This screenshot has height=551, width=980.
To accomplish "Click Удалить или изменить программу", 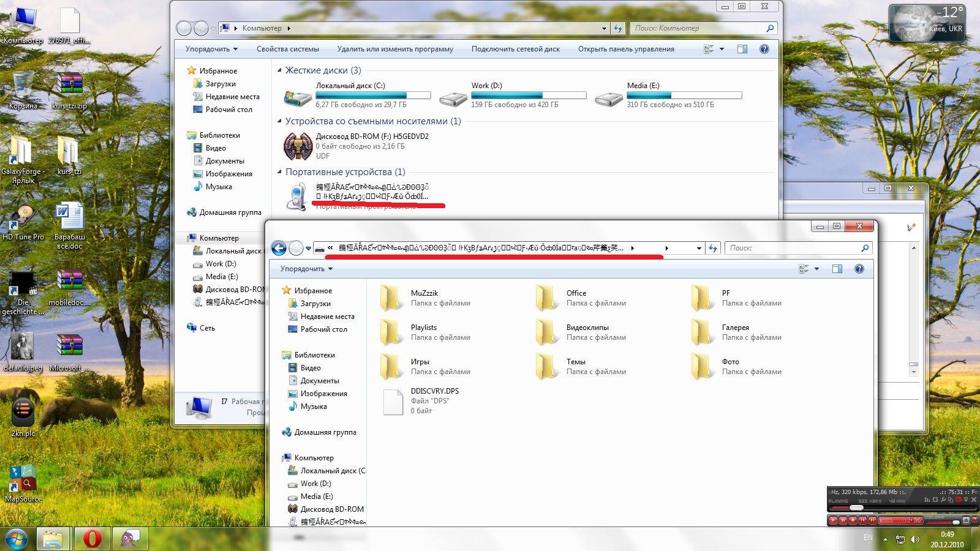I will pos(395,49).
